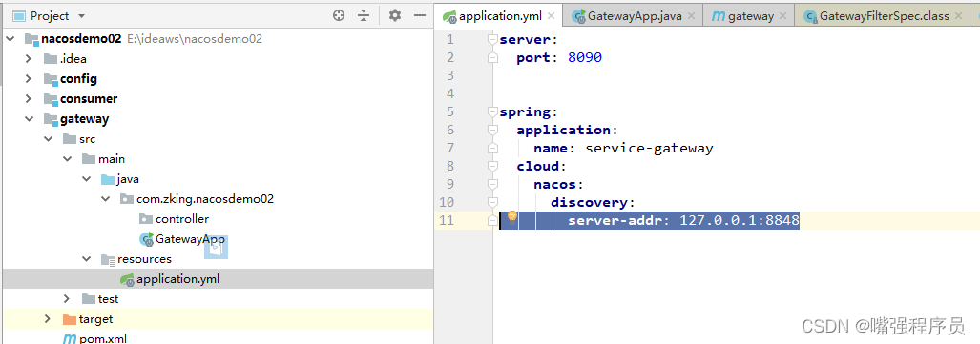
Task: Fold the server block at line 1
Action: click(x=493, y=40)
